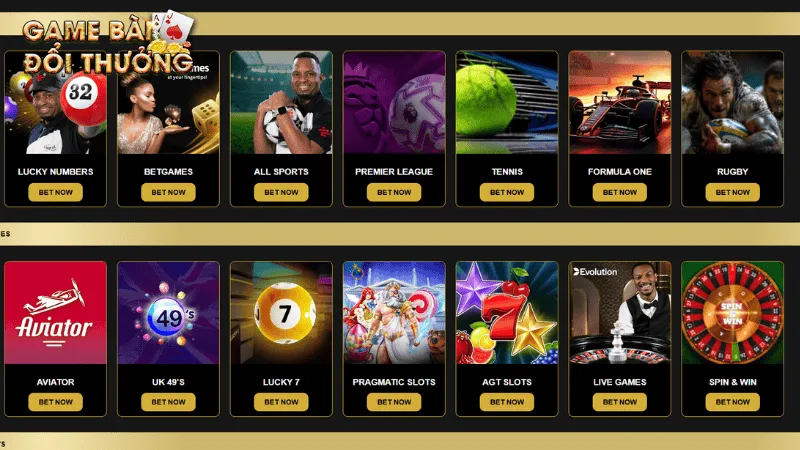Bet now on All Sports
Viewport: 800px width, 450px height.
281,192
